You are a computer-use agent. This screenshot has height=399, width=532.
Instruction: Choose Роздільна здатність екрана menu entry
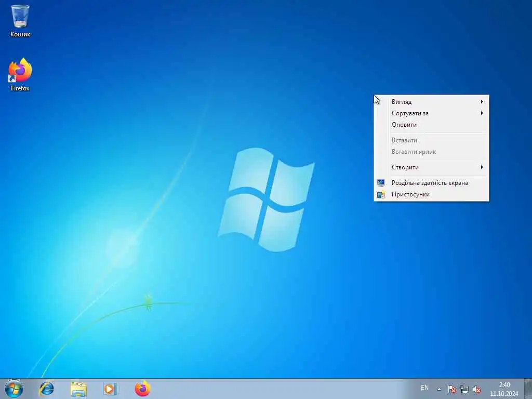[x=432, y=182]
